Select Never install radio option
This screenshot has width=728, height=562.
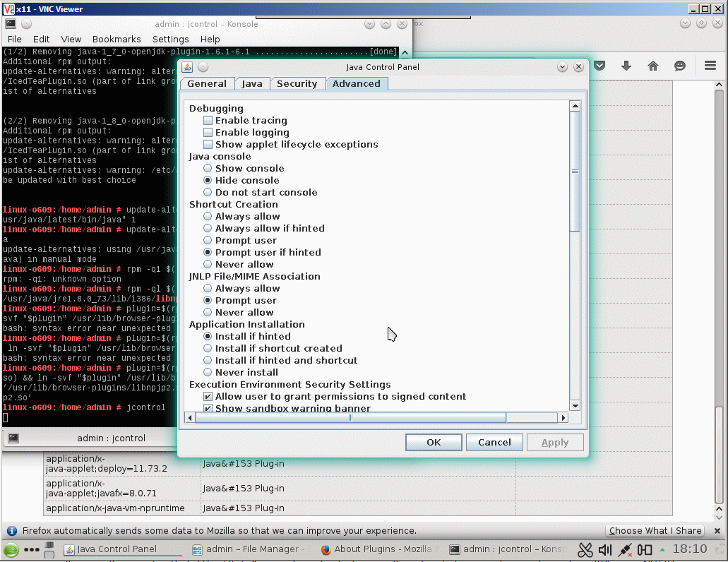(x=208, y=373)
